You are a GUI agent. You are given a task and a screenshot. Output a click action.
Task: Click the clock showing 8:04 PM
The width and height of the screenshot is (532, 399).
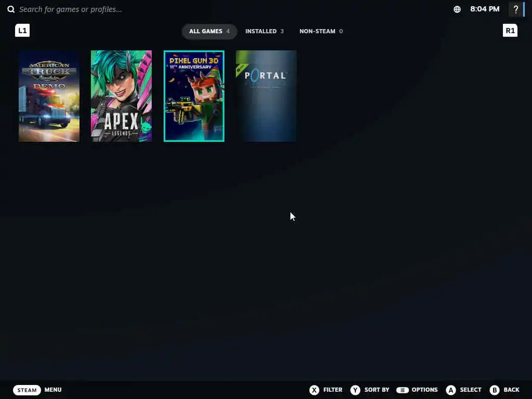pos(485,9)
